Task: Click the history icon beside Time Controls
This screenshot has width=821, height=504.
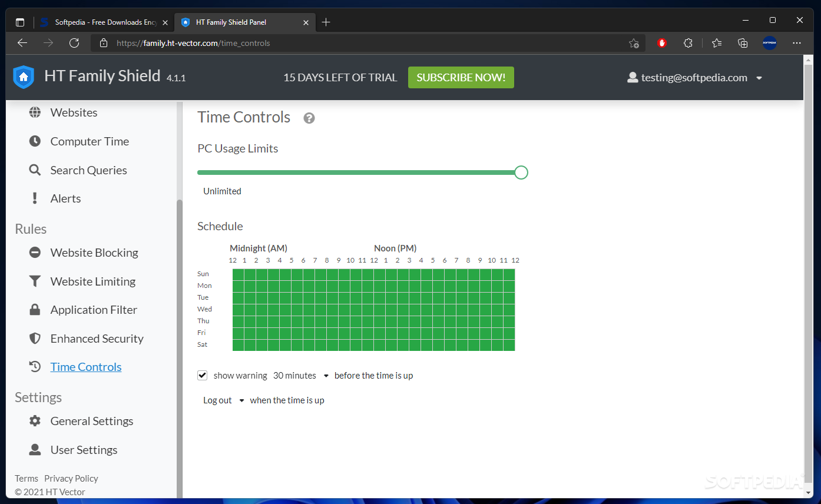Action: 35,367
